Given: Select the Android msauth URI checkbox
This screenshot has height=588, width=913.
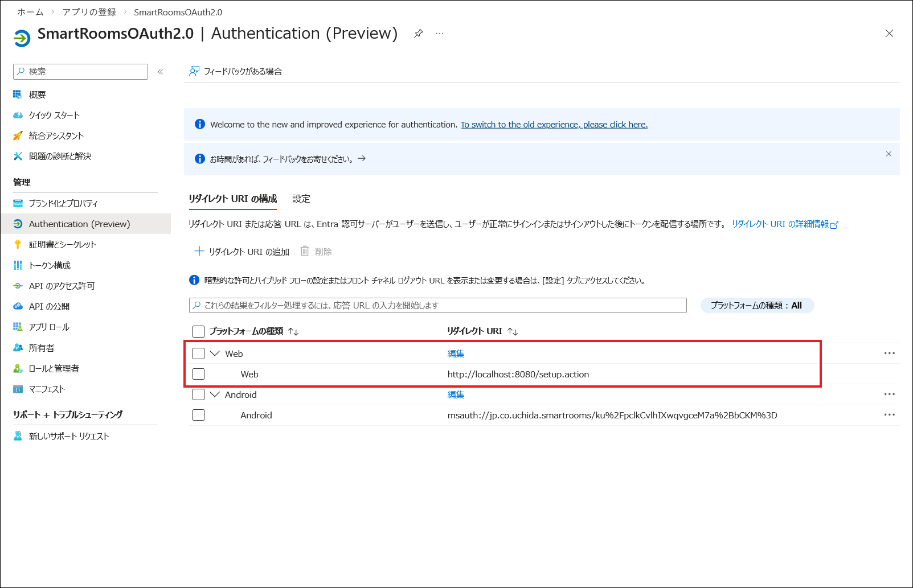Looking at the screenshot, I should pos(198,415).
